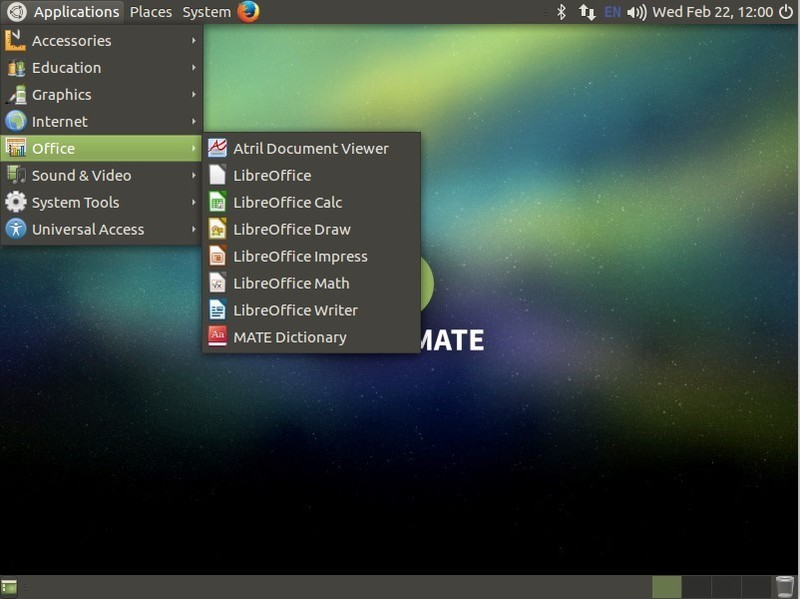Click the Bluetooth indicator icon

tap(561, 12)
